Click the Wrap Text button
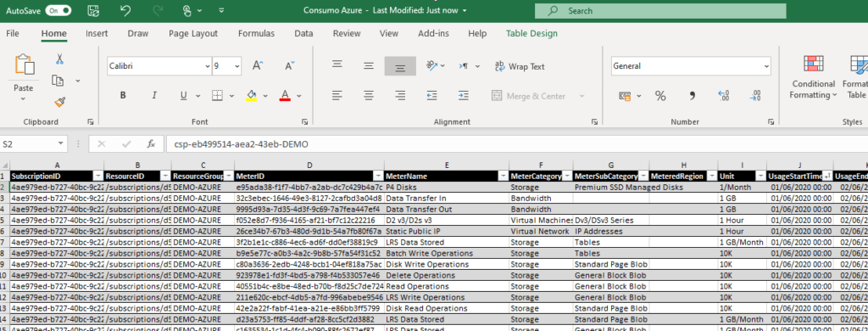This screenshot has width=868, height=331. coord(520,66)
